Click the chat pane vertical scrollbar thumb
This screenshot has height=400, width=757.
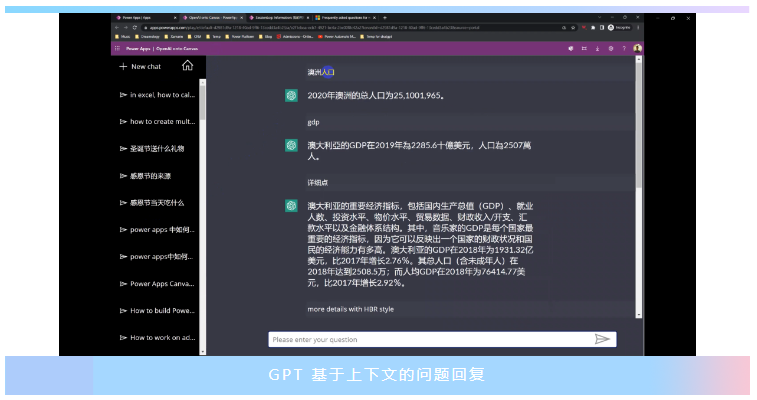coord(639,125)
